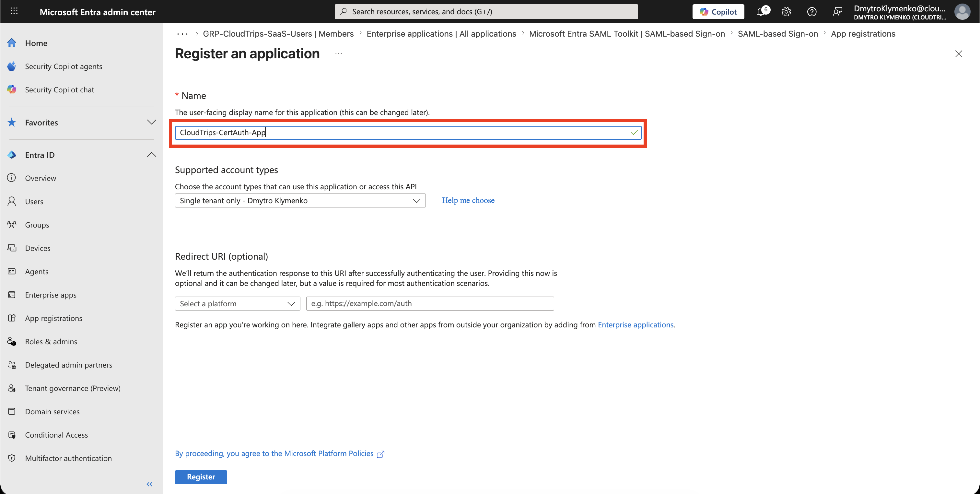
Task: Click the Domain services icon
Action: [12, 411]
